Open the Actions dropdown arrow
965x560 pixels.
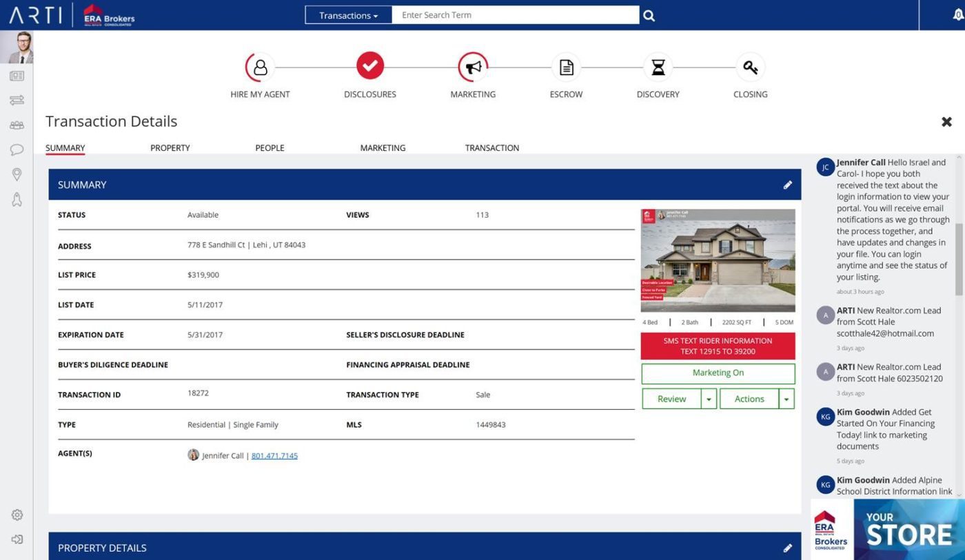[x=785, y=398]
